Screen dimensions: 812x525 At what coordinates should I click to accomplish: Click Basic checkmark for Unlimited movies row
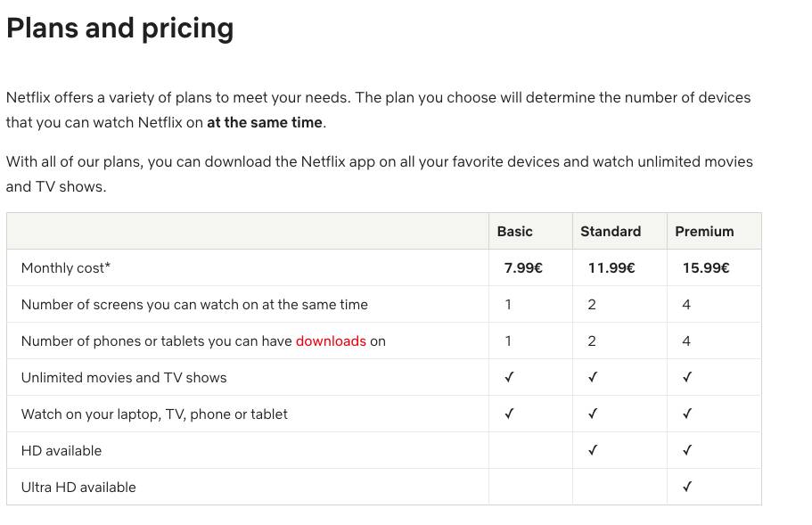pyautogui.click(x=509, y=377)
